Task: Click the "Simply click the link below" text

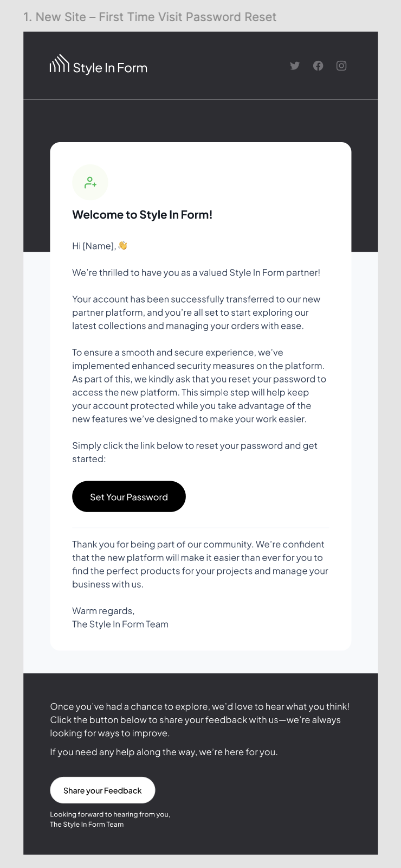Action: [195, 452]
